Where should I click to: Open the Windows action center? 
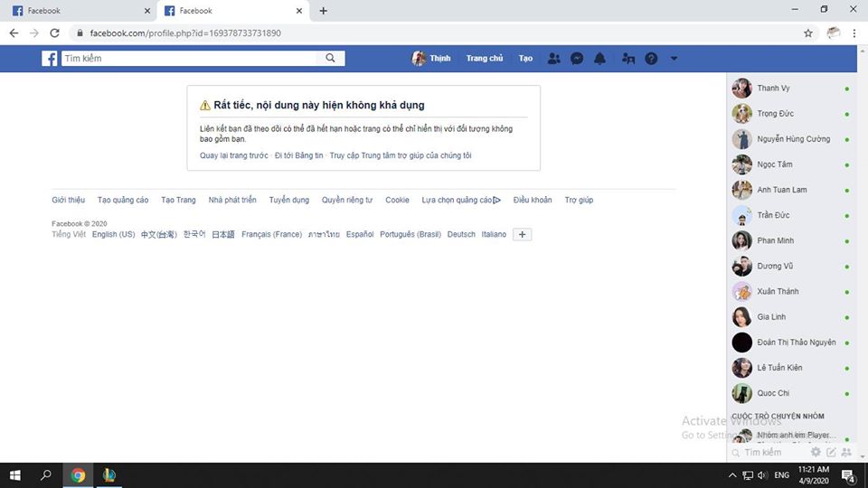pos(848,475)
